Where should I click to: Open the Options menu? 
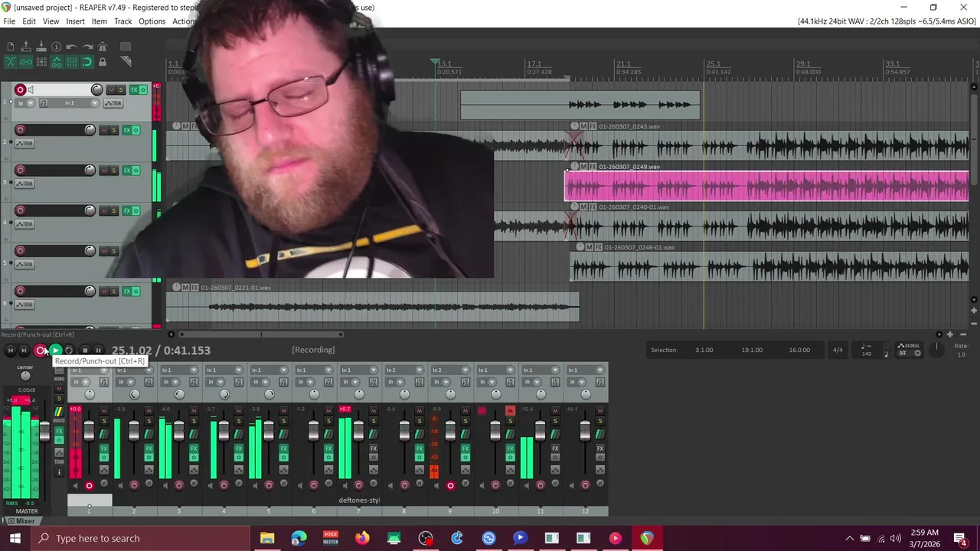(x=152, y=21)
